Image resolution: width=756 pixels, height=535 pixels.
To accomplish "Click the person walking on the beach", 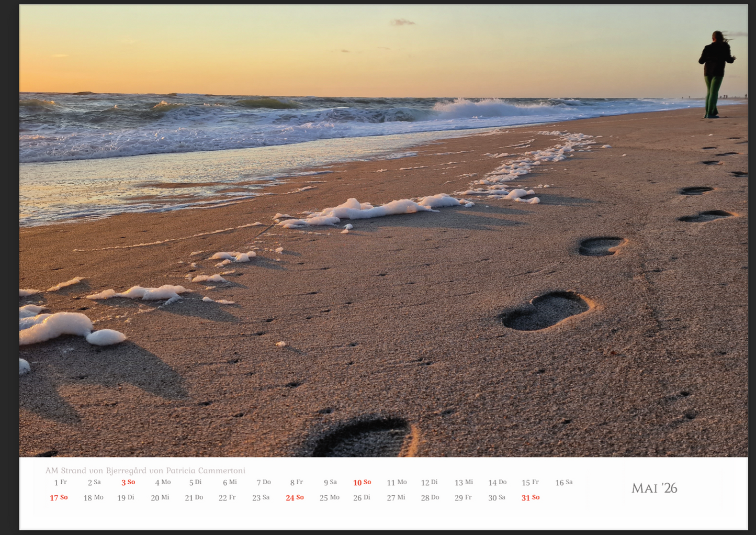I will (x=715, y=74).
